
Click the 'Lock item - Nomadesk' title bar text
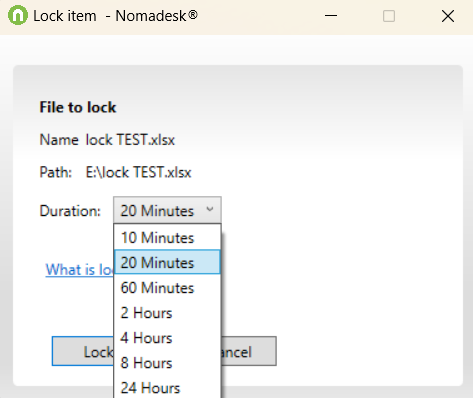click(115, 16)
